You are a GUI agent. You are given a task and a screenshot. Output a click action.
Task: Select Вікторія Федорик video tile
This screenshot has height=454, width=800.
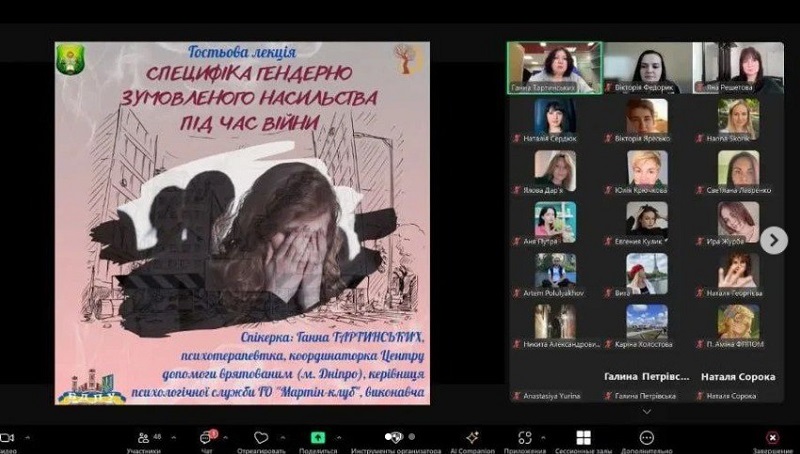pyautogui.click(x=647, y=68)
